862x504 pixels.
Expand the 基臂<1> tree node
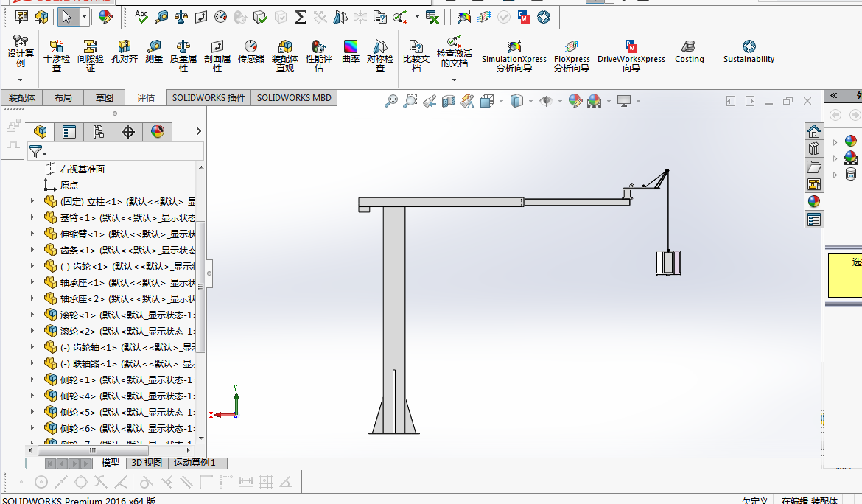[x=32, y=217]
